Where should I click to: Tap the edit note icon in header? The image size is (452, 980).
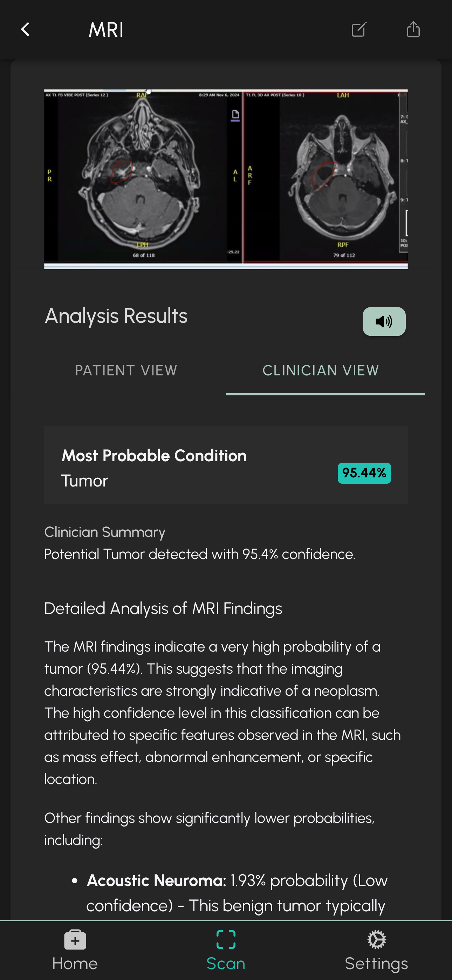coord(359,29)
